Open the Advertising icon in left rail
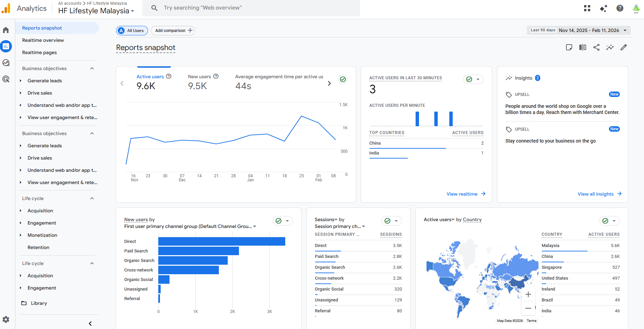Image resolution: width=644 pixels, height=329 pixels. (6, 79)
